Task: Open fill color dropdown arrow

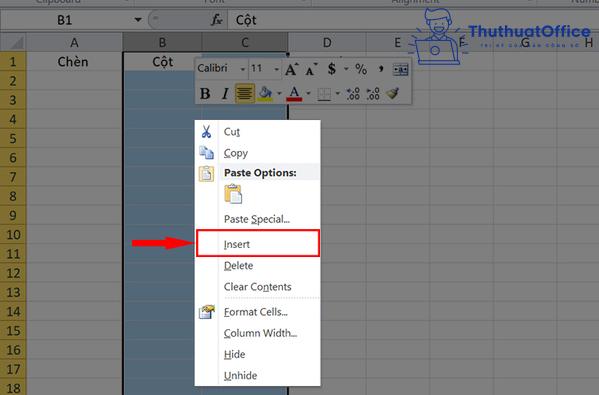Action: click(279, 93)
